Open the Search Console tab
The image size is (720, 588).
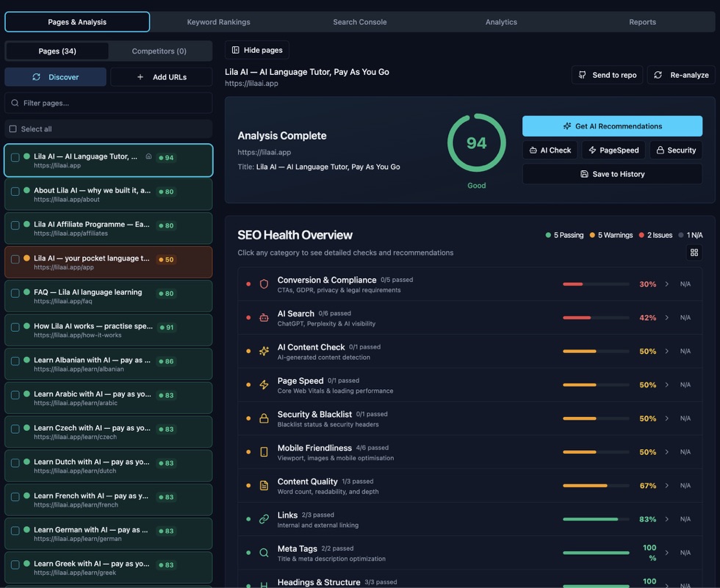click(x=359, y=22)
